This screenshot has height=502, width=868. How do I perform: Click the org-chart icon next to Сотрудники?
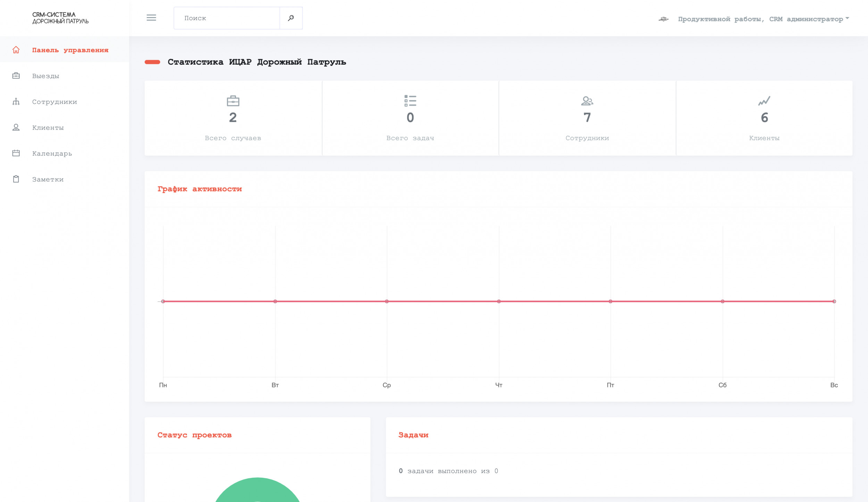point(16,102)
